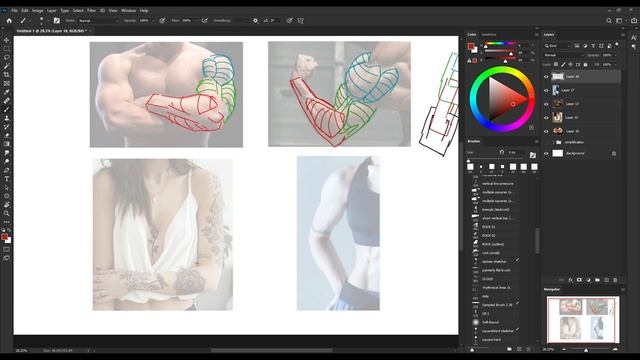Select the Crop tool

coord(7,75)
